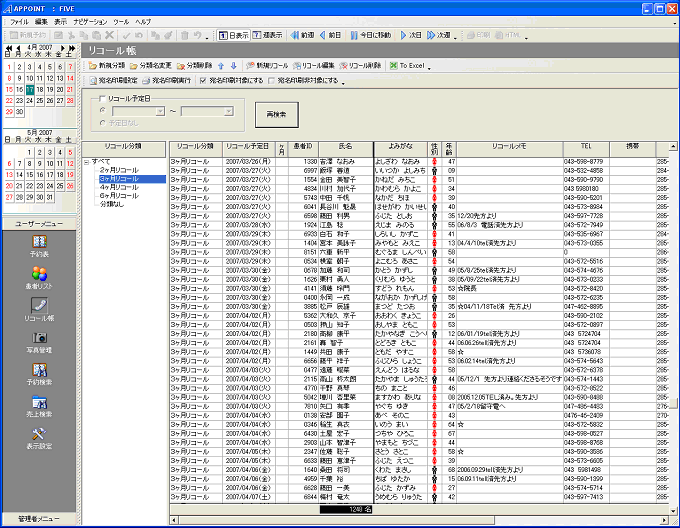Switch to 週表示 week view

(267, 35)
